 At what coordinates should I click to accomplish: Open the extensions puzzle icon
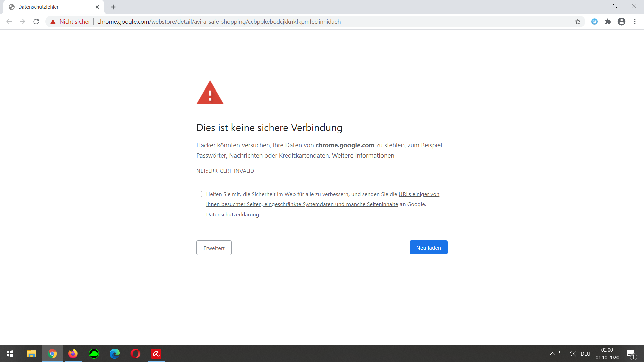click(x=608, y=21)
